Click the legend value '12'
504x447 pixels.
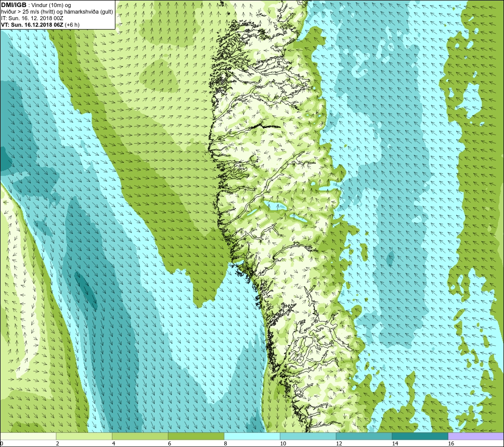click(339, 444)
